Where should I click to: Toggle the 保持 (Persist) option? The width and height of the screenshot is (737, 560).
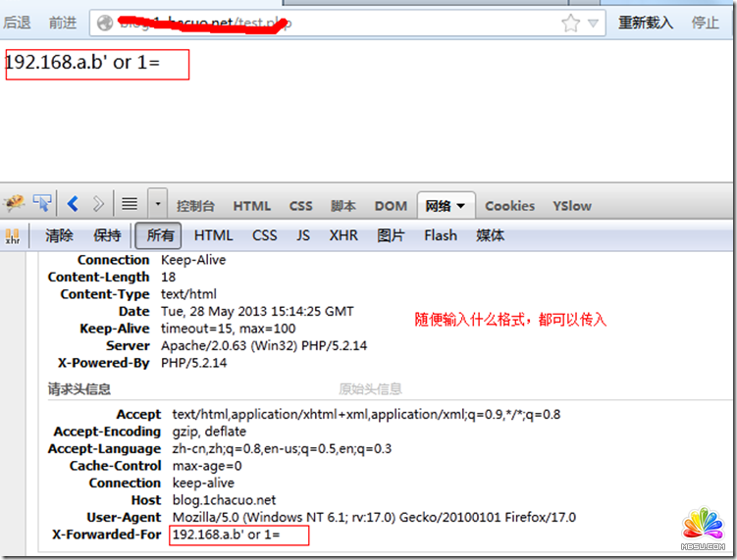click(107, 235)
